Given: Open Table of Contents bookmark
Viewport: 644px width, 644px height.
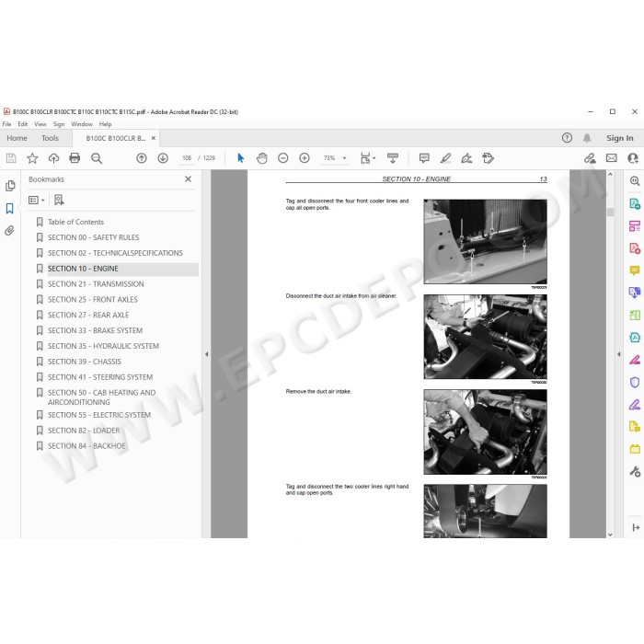Looking at the screenshot, I should (x=75, y=223).
